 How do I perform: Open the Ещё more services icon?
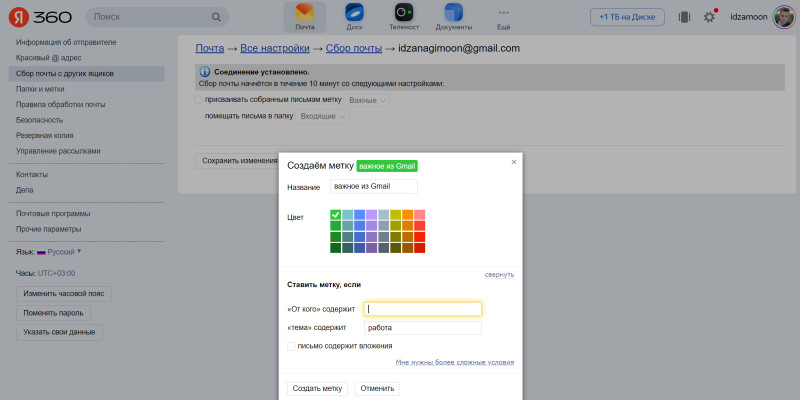(x=503, y=16)
